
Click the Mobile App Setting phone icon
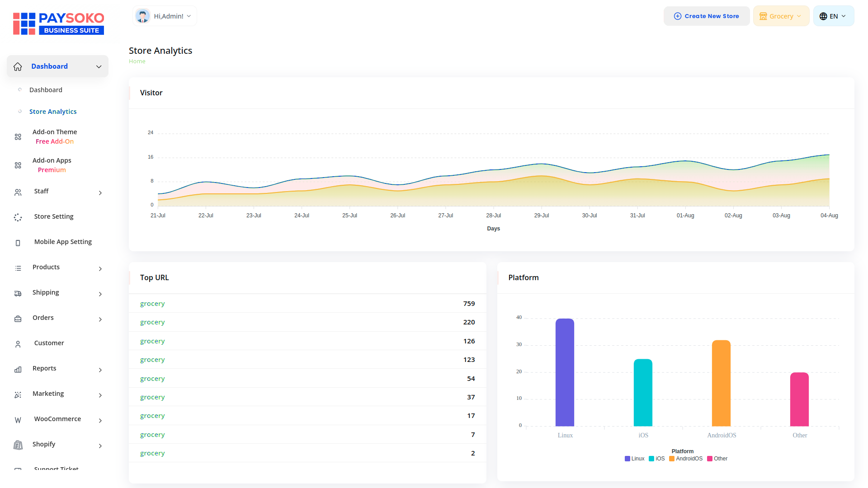click(x=18, y=243)
